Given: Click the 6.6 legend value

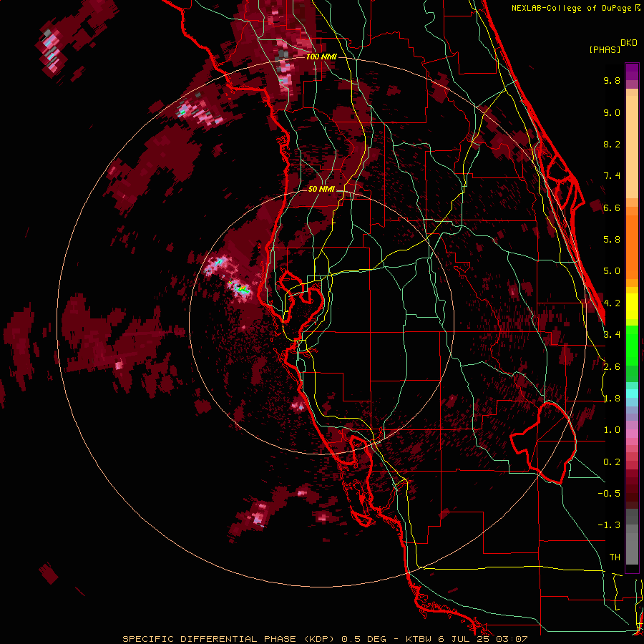Looking at the screenshot, I should pyautogui.click(x=612, y=208).
